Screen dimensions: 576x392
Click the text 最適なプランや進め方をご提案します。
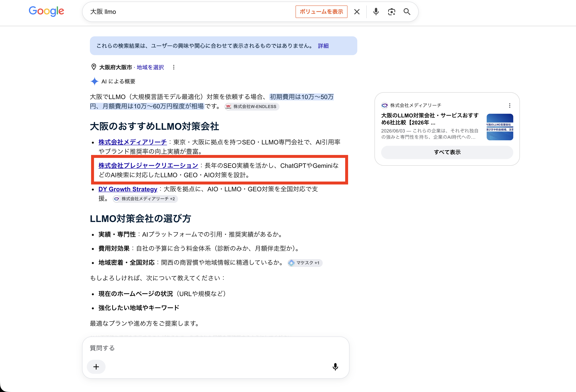[x=145, y=323]
